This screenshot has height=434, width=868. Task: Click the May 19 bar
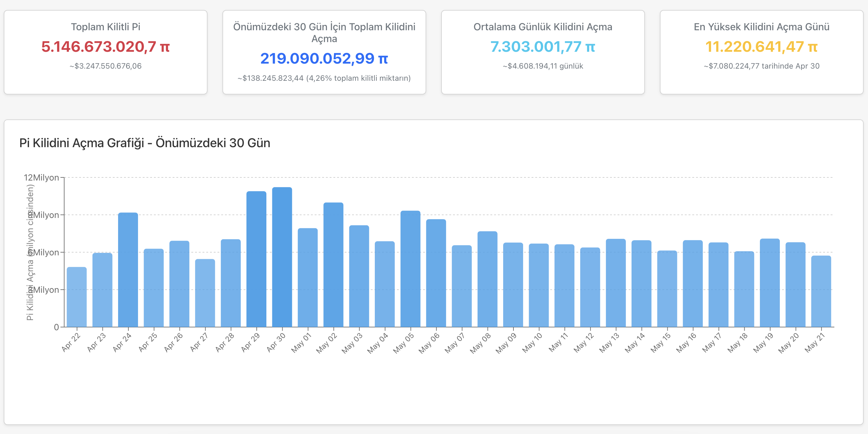point(770,282)
